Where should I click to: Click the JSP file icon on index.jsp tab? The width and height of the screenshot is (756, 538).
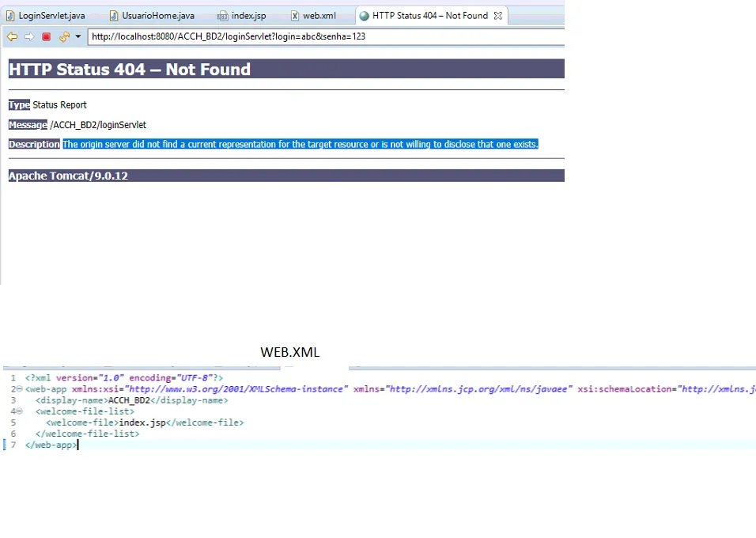(x=222, y=17)
